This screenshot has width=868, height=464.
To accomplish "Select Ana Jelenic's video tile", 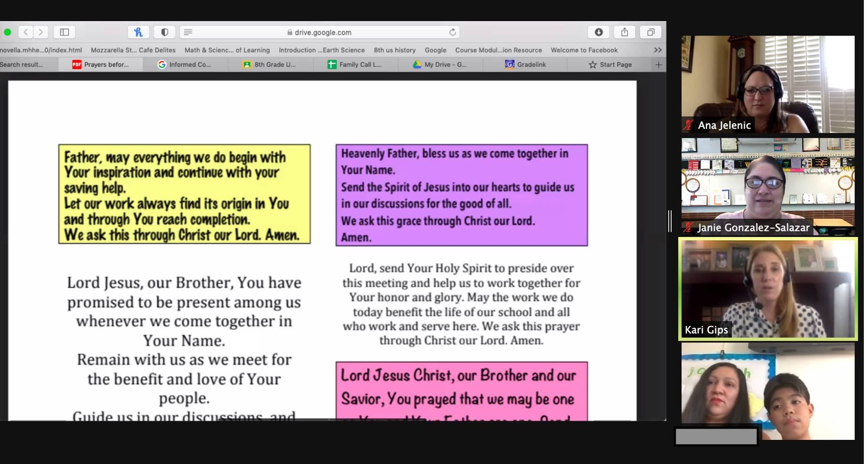I will (768, 84).
